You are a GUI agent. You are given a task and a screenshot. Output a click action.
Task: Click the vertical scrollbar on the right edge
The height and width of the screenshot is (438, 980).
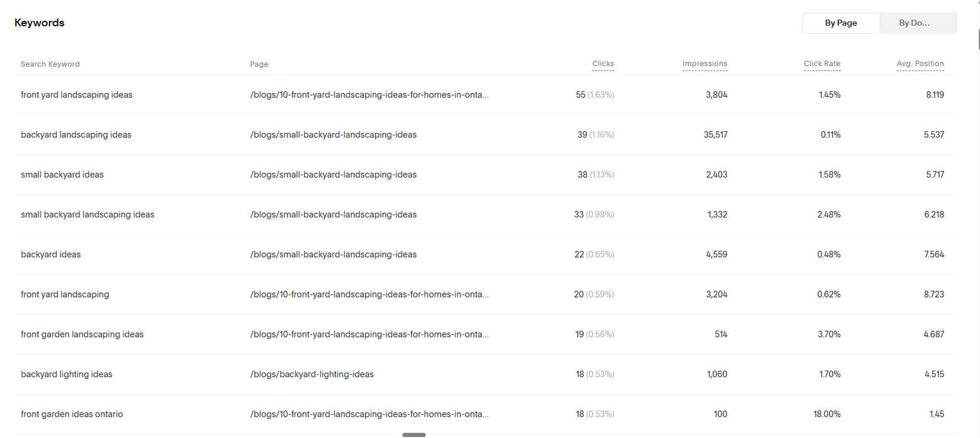coord(978,38)
